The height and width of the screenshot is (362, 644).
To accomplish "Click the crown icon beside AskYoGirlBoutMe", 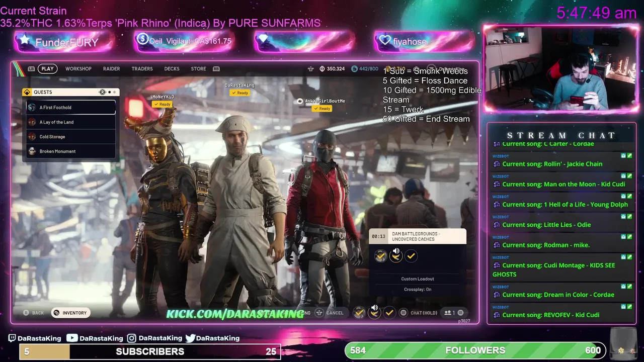I will click(300, 101).
